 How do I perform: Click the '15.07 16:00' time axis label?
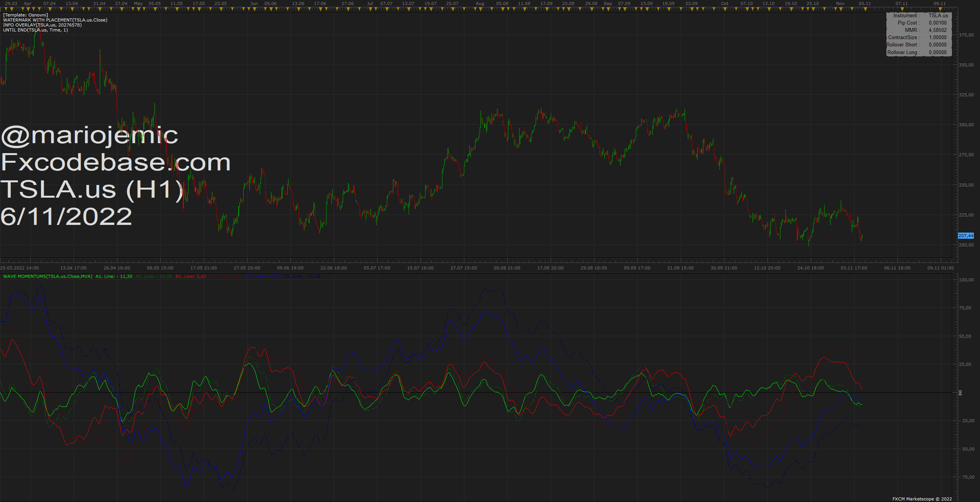[420, 268]
